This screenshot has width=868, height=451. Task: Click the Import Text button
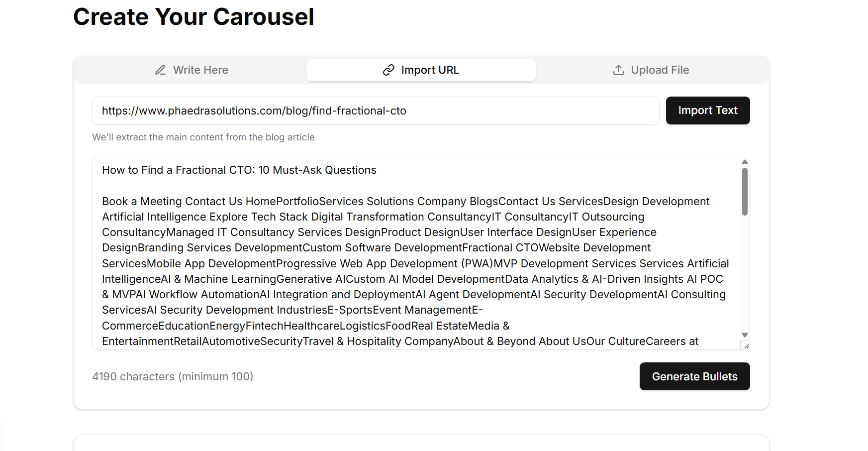click(x=707, y=111)
